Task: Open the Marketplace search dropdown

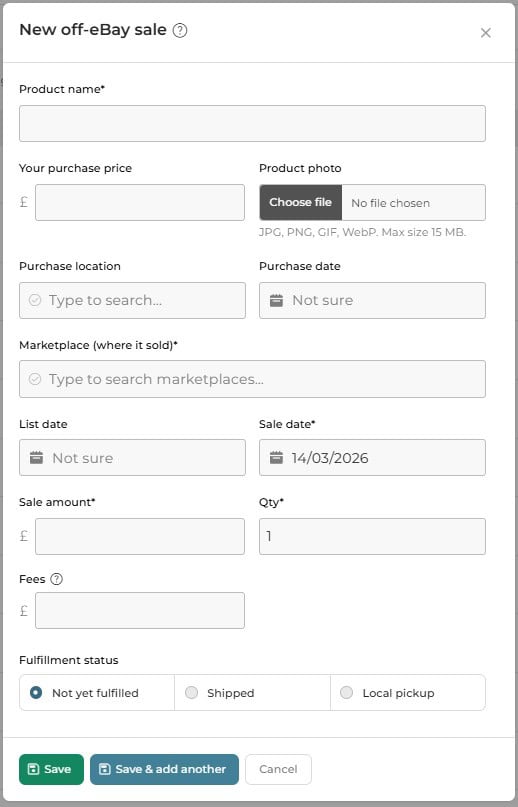Action: tap(252, 379)
